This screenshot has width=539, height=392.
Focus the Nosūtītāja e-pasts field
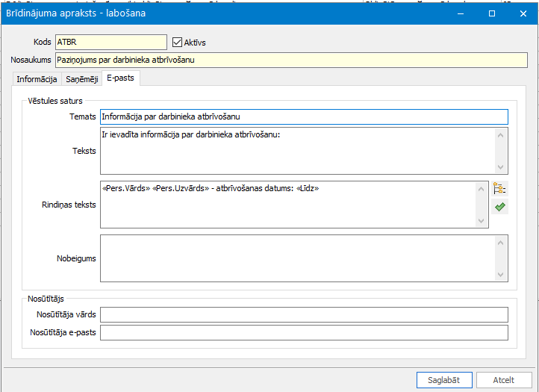pos(303,333)
